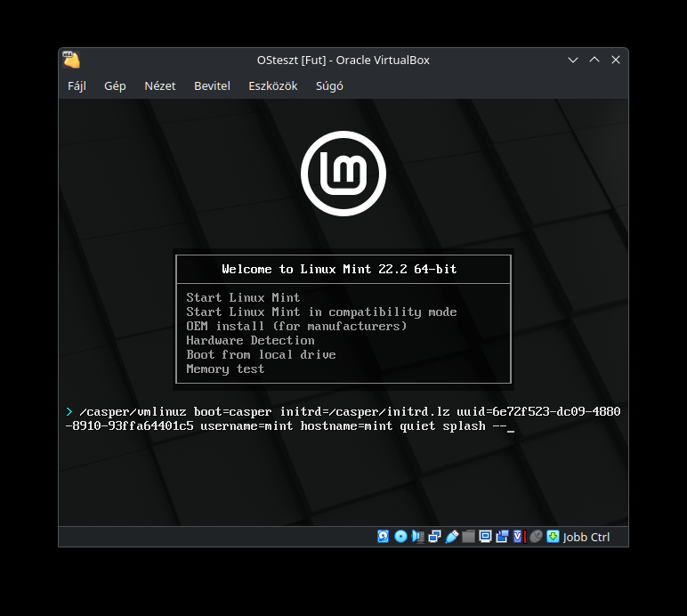Select the Hardware Detection entry

(250, 340)
